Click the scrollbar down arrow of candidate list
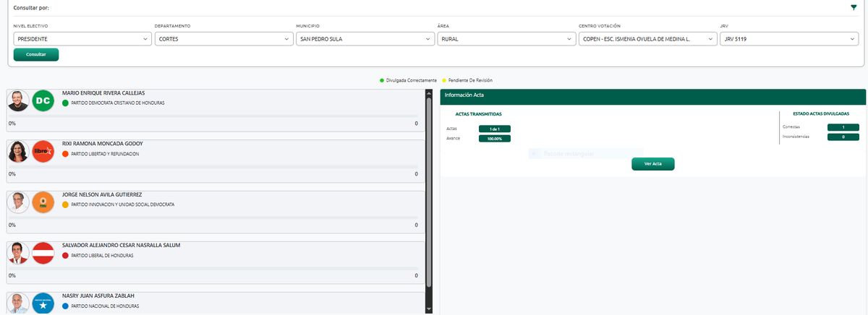868x315 pixels. pyautogui.click(x=429, y=309)
